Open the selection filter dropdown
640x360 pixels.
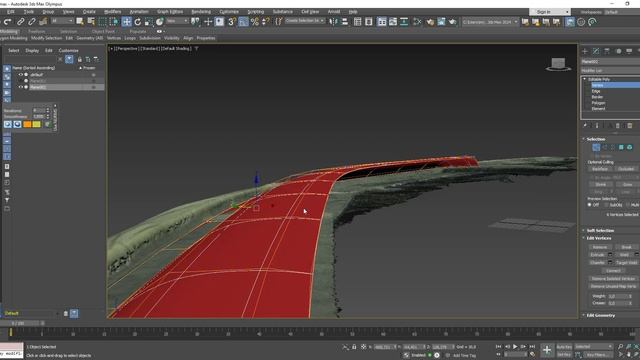[62, 21]
